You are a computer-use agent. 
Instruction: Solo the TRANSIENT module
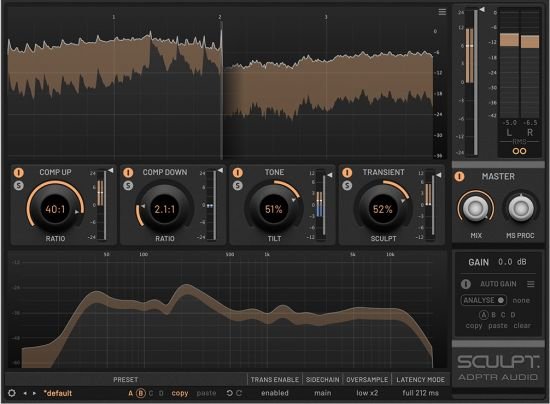click(347, 186)
